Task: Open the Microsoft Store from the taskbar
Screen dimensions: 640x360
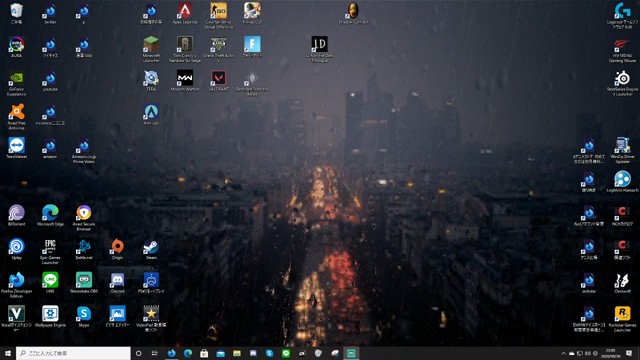Action: [x=204, y=353]
